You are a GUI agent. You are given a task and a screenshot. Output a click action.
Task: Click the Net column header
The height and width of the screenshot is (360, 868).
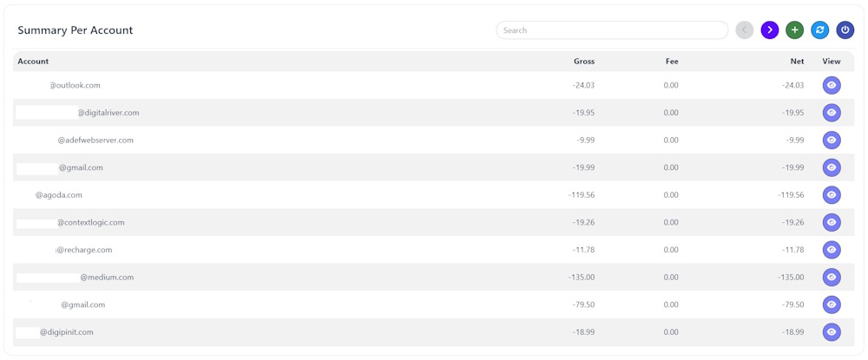click(797, 62)
